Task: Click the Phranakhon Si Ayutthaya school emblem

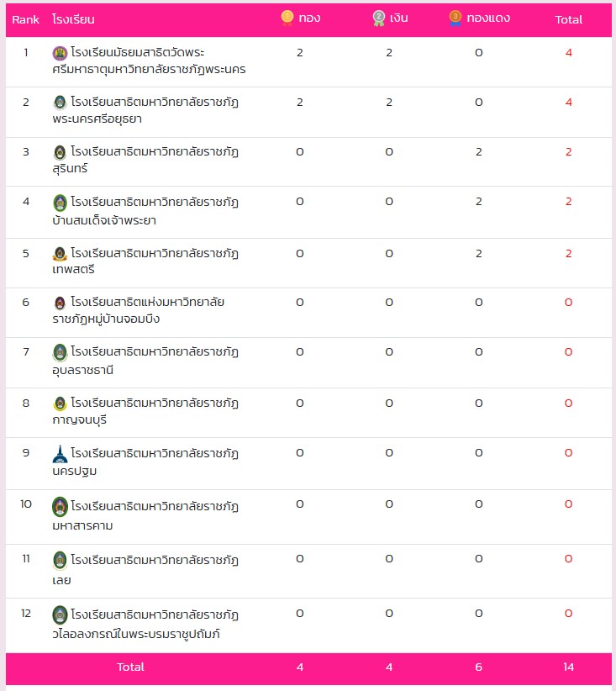Action: (x=60, y=103)
